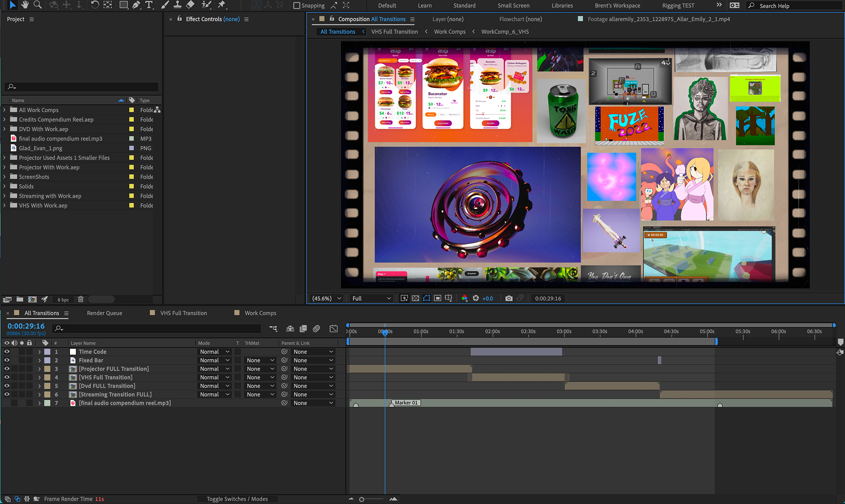Image resolution: width=845 pixels, height=504 pixels.
Task: Enable frame blending for timeline
Action: click(x=303, y=329)
